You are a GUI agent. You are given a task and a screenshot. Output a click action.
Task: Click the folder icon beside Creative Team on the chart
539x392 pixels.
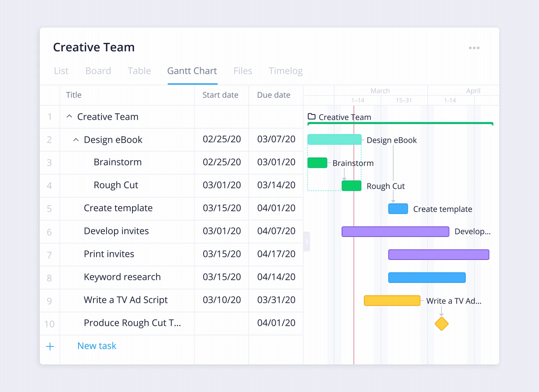(312, 117)
